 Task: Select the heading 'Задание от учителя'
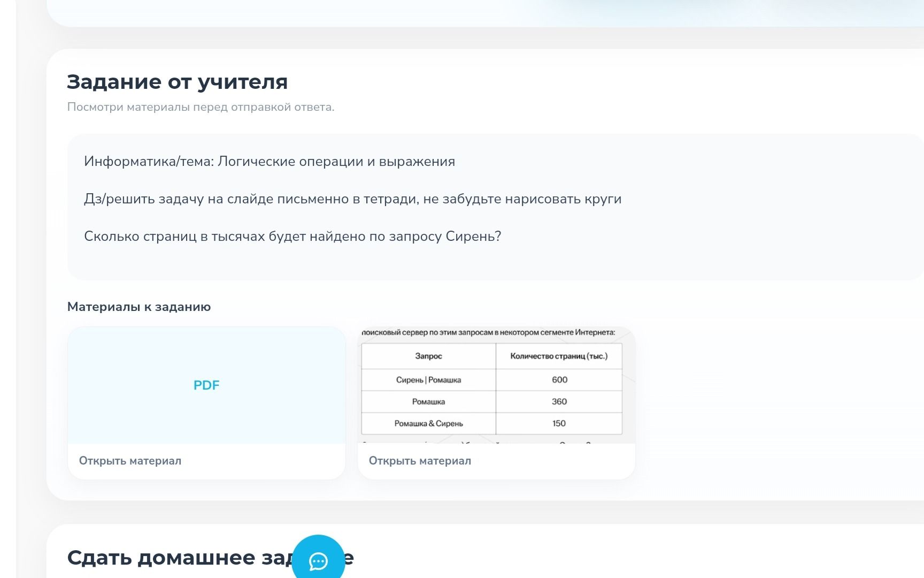tap(177, 82)
